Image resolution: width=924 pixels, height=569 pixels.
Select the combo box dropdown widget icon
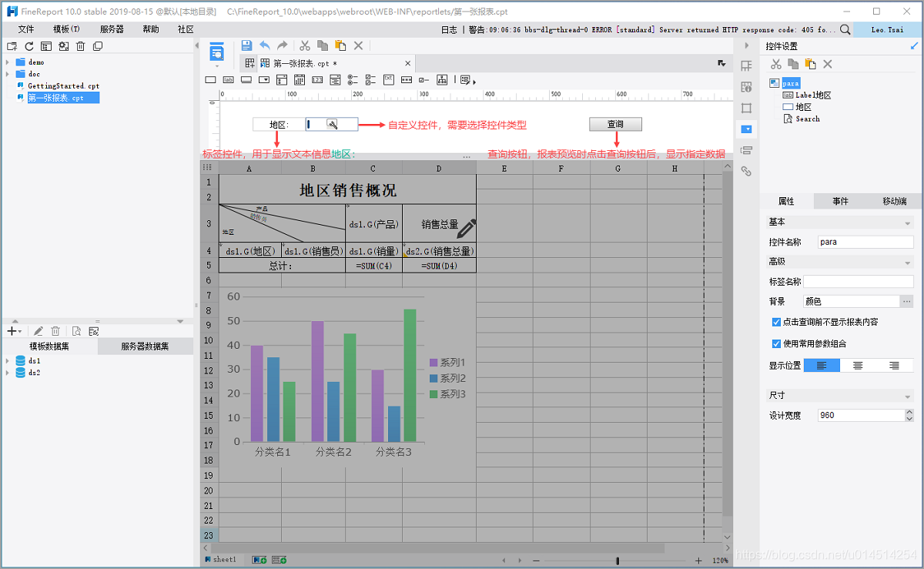click(264, 79)
